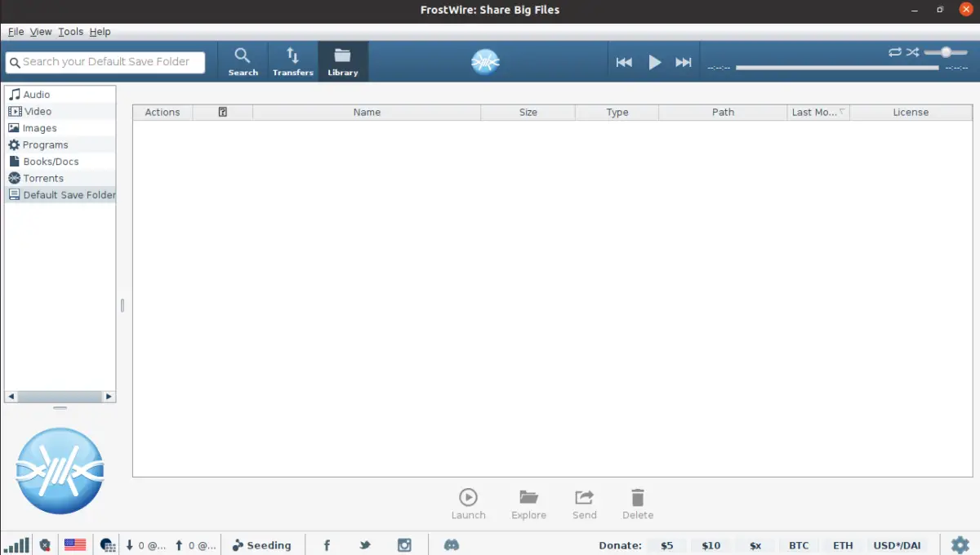Click the connection signal strength icon
This screenshot has width=980, height=555.
click(16, 544)
